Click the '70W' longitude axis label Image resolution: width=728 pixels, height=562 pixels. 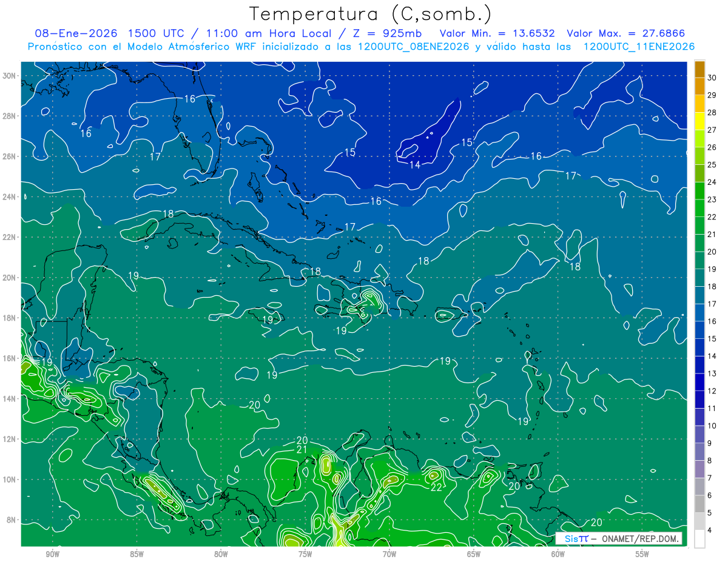pos(389,554)
